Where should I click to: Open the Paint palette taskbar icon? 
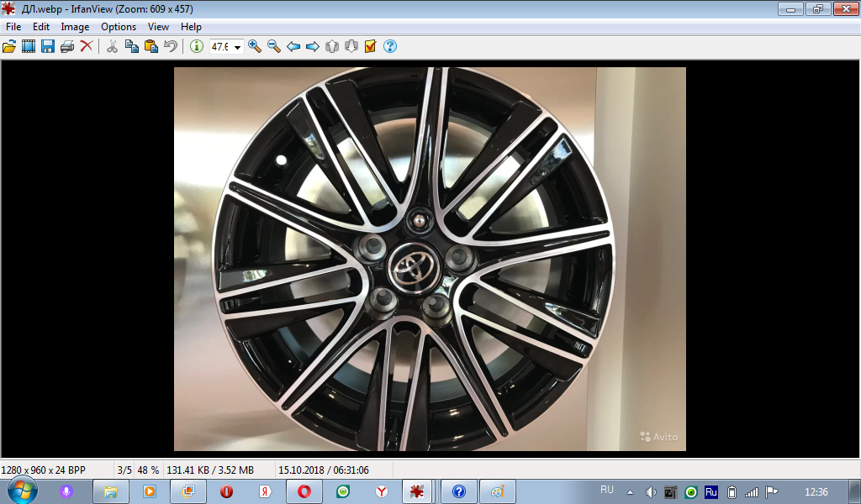point(498,491)
